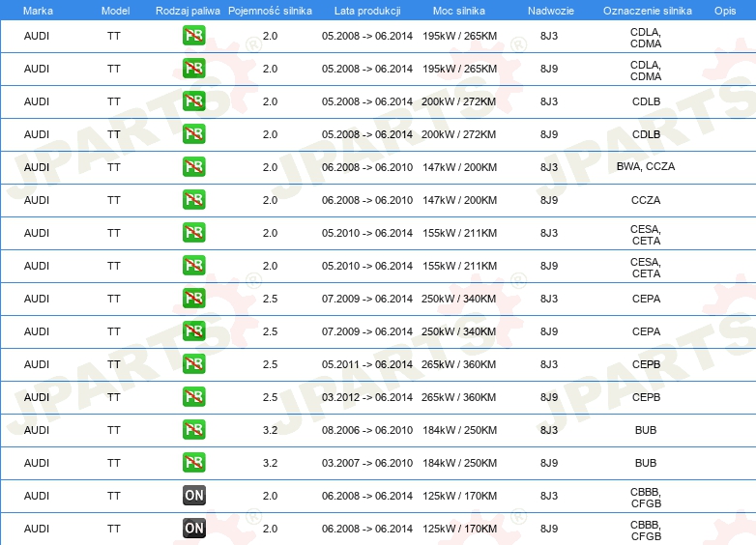Click '8J9' body code in the CBBB, CFGB row

tap(549, 529)
